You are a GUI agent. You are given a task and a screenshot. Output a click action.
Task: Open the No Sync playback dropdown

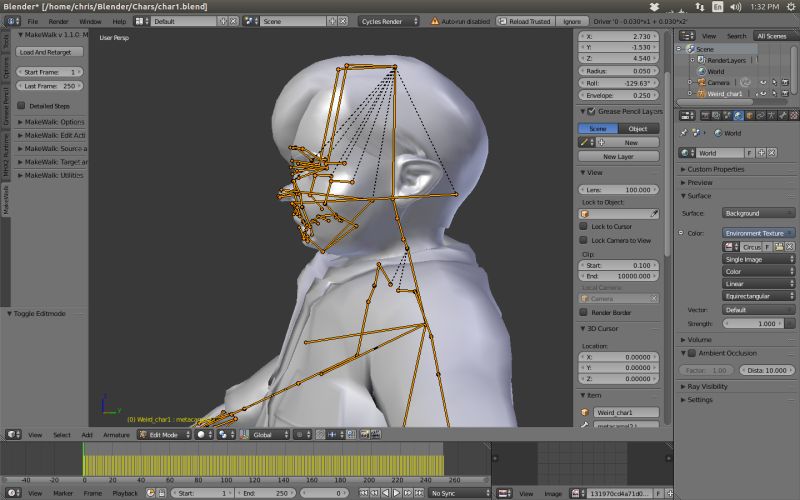click(x=459, y=493)
